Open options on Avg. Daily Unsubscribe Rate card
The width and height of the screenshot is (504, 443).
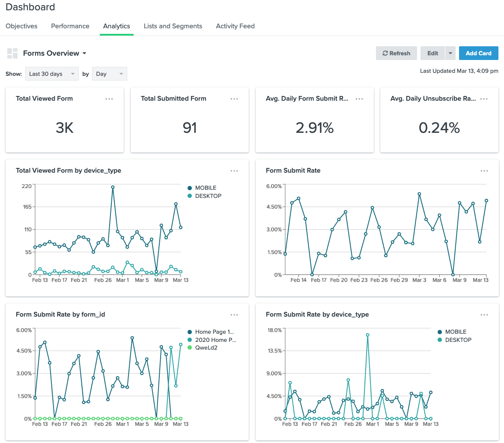click(484, 99)
